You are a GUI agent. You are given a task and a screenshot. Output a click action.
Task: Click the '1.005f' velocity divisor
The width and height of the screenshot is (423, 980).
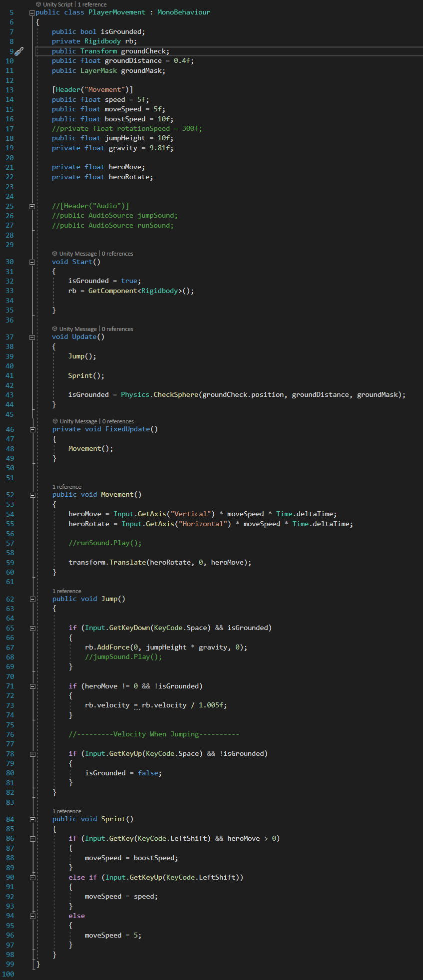coord(211,705)
